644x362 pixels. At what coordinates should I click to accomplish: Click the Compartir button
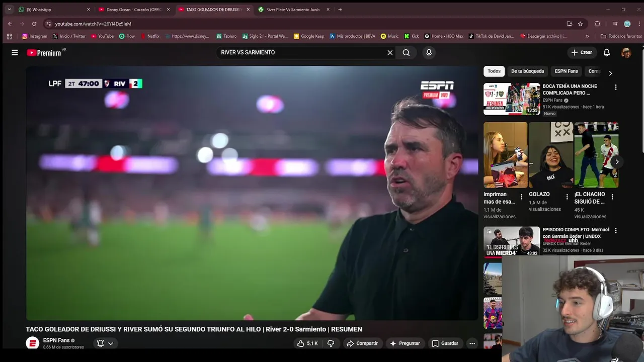tap(362, 343)
